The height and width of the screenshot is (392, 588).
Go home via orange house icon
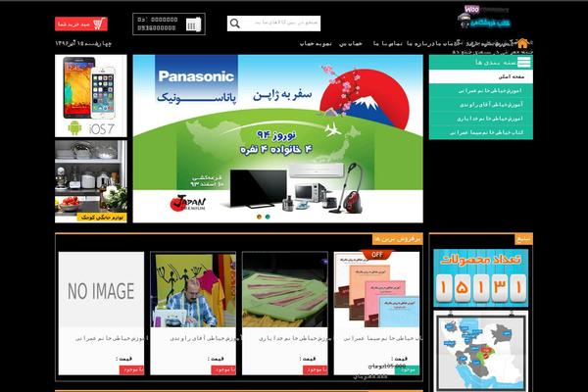click(522, 43)
